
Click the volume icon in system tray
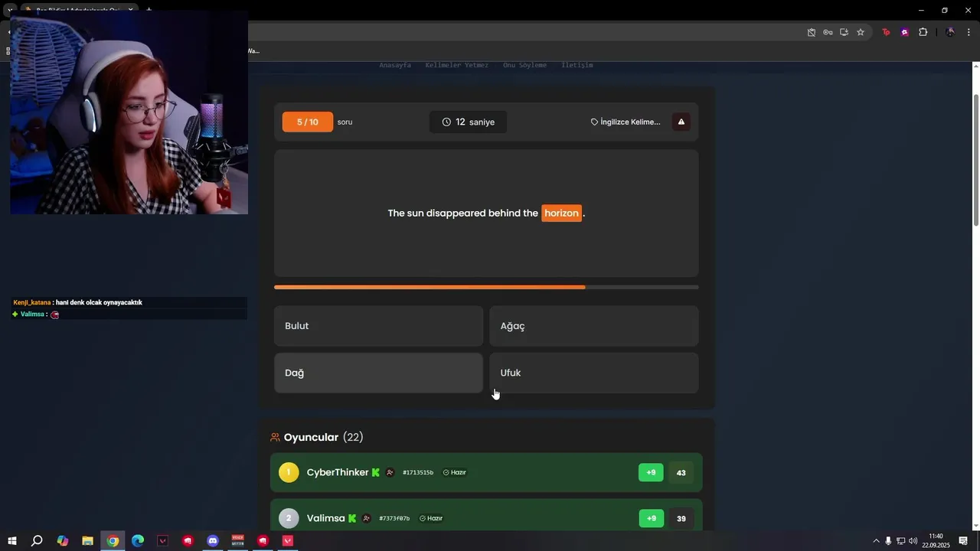913,541
